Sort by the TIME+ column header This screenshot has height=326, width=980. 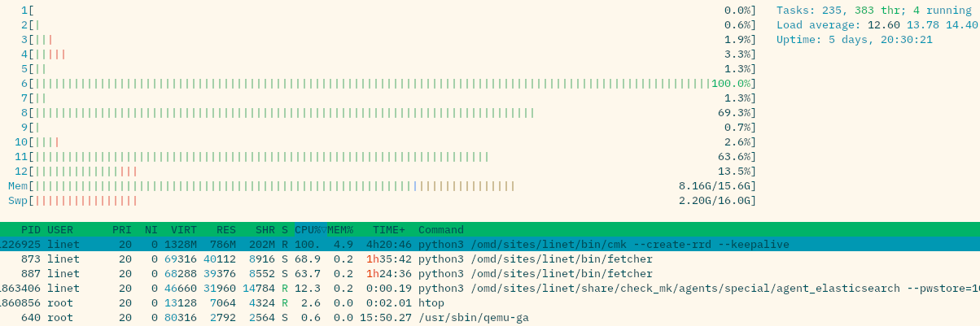pos(389,230)
